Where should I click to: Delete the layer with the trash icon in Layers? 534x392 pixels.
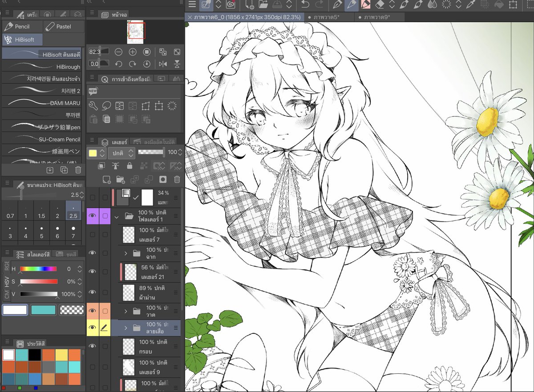[x=177, y=180]
